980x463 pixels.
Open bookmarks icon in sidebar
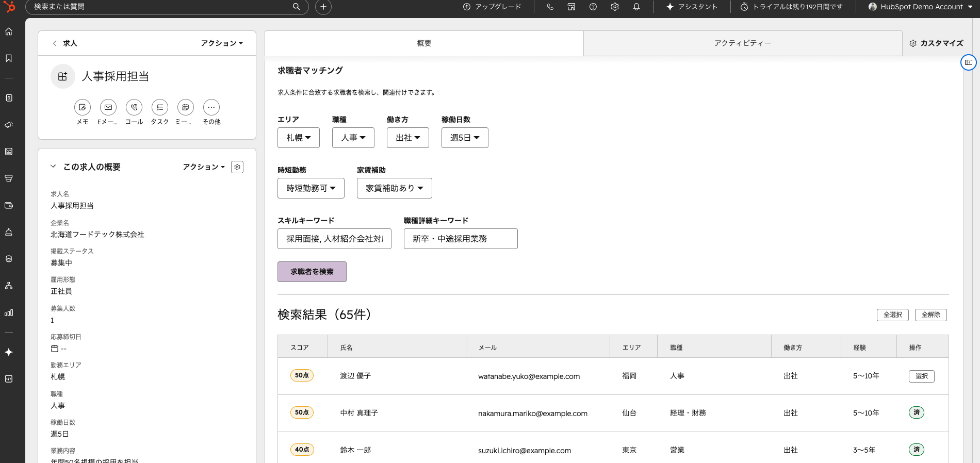click(9, 58)
